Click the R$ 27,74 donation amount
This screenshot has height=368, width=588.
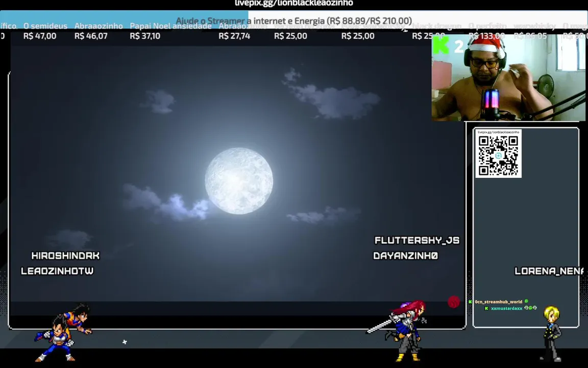pos(234,36)
